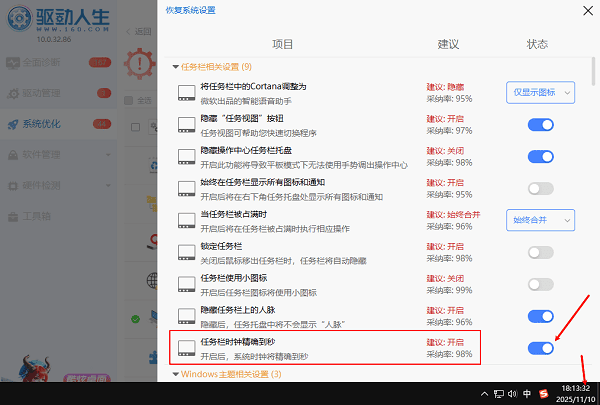
Task: Click icon beside 隐藏任务栏上的人脉
Action: point(187,316)
